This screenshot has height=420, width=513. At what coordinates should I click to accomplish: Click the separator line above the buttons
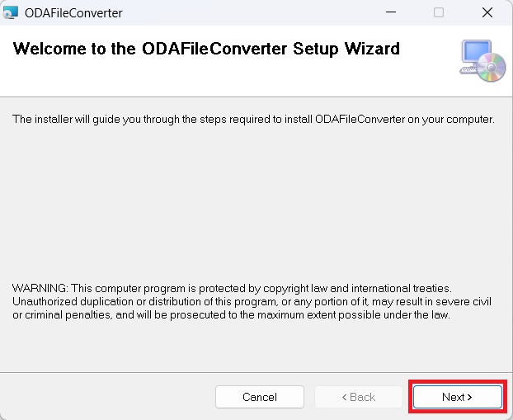coord(247,373)
